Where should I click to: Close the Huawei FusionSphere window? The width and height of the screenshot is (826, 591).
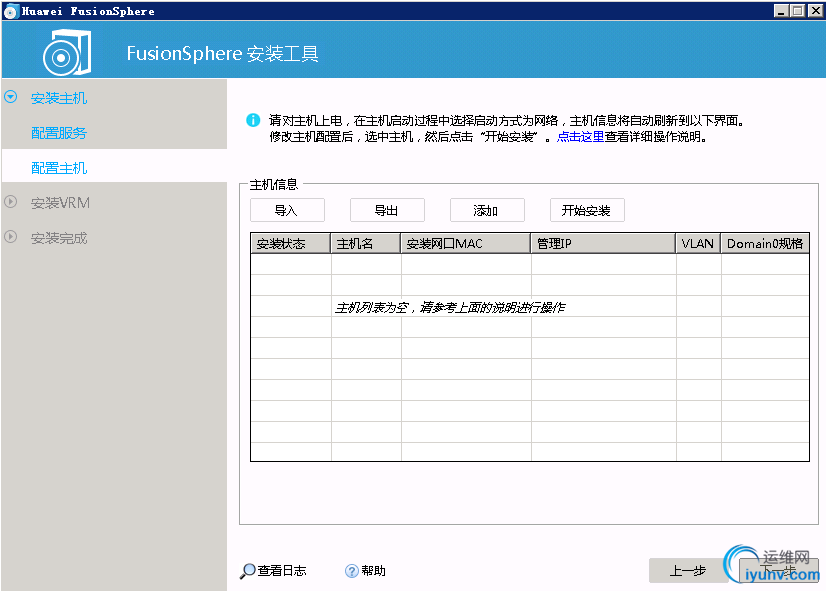pyautogui.click(x=815, y=11)
